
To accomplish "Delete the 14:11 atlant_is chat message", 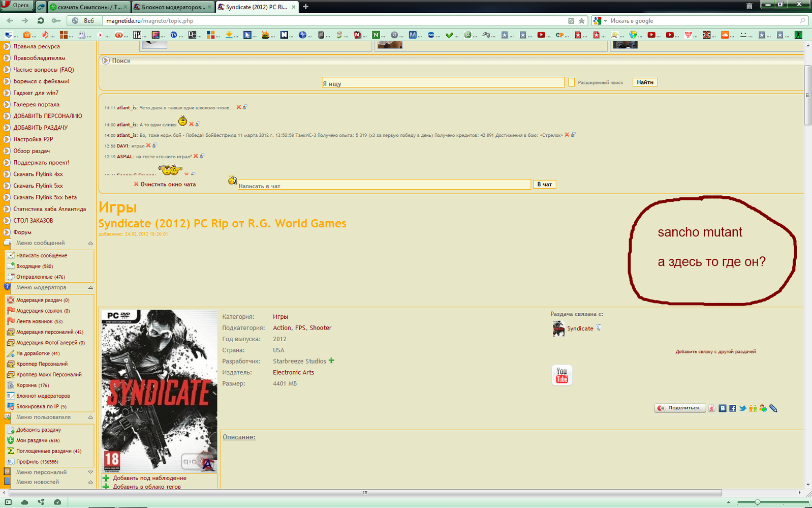I will [x=239, y=107].
